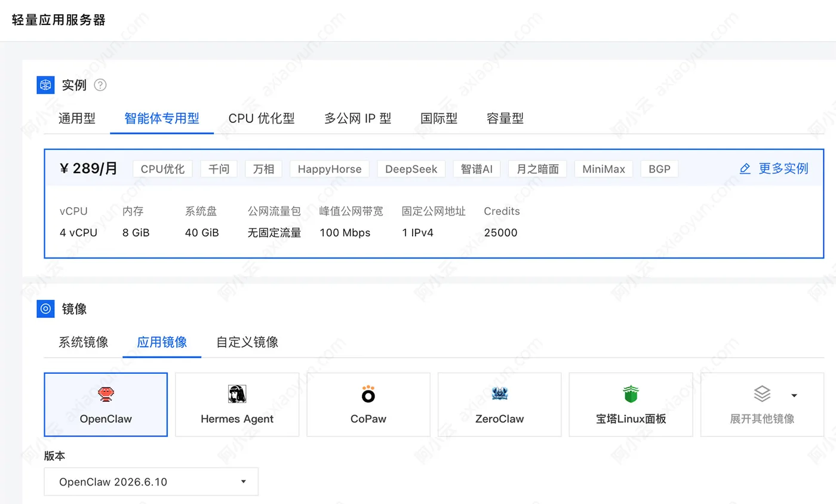Click the 智谱AI tag
The width and height of the screenshot is (836, 504).
[x=477, y=169]
